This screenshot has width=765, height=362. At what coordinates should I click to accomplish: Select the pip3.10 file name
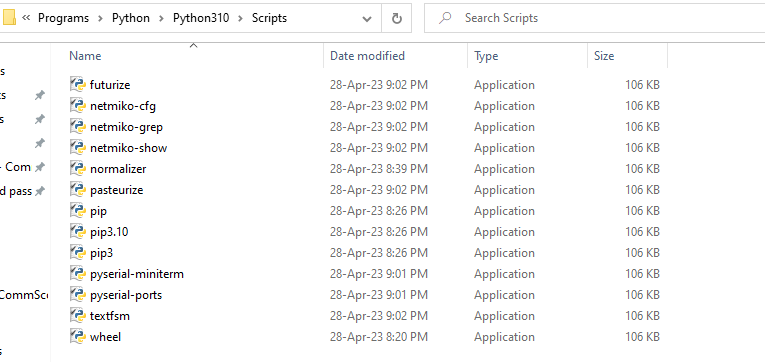click(109, 232)
